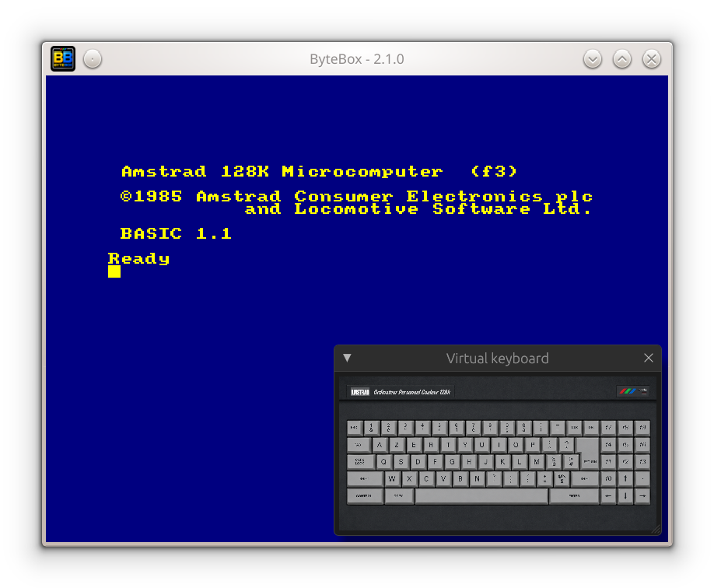Screen dimensions: 714x588
Task: Tap the large RETURN key on virtual keyboard
Action: (x=590, y=453)
